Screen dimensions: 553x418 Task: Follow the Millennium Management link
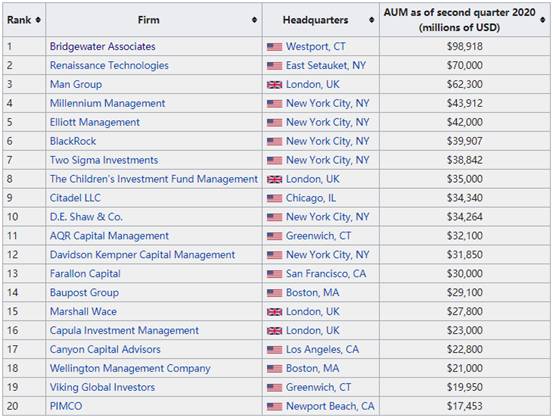[107, 103]
